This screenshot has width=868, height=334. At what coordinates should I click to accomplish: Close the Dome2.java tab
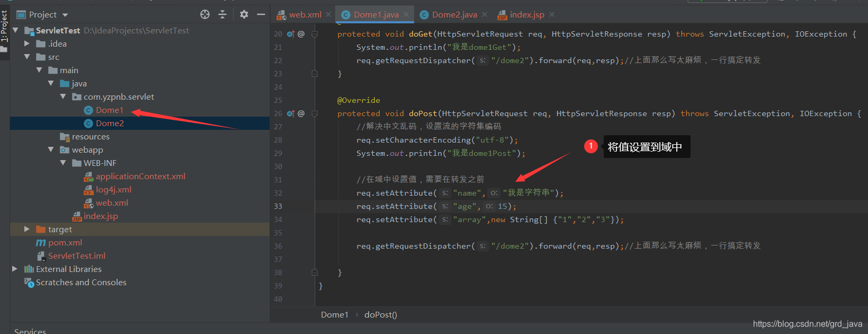485,14
